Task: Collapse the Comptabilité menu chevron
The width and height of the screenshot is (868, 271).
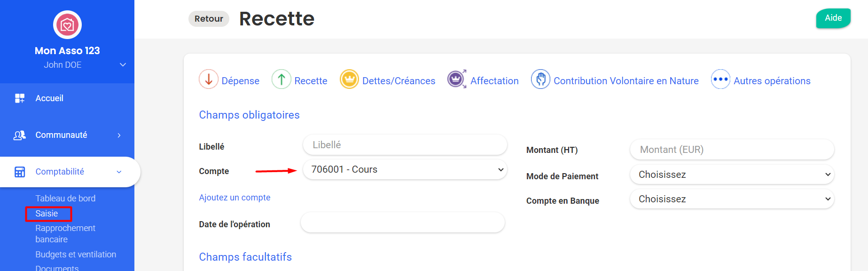Action: (119, 172)
